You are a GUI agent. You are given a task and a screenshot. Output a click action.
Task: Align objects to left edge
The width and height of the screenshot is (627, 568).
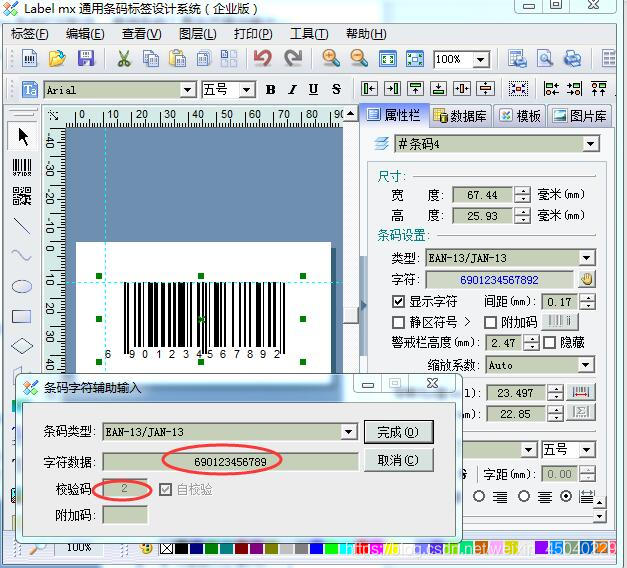click(369, 89)
